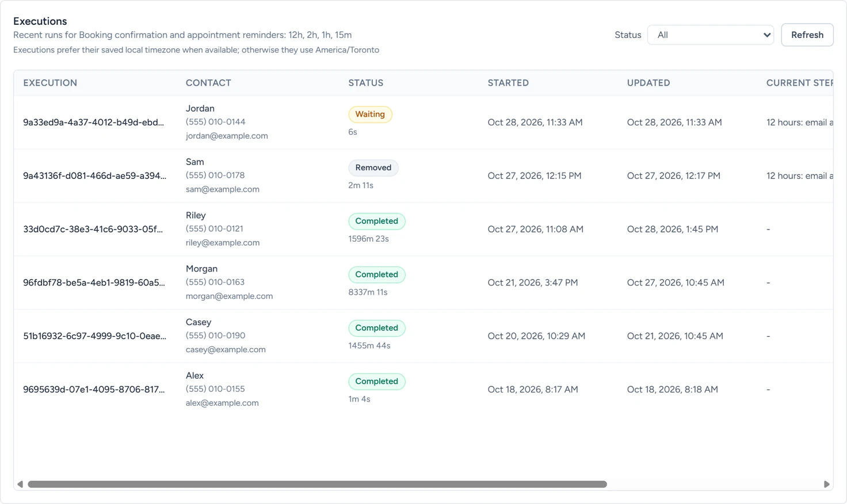The width and height of the screenshot is (847, 504).
Task: Click email jordan@example.com
Action: coord(227,136)
